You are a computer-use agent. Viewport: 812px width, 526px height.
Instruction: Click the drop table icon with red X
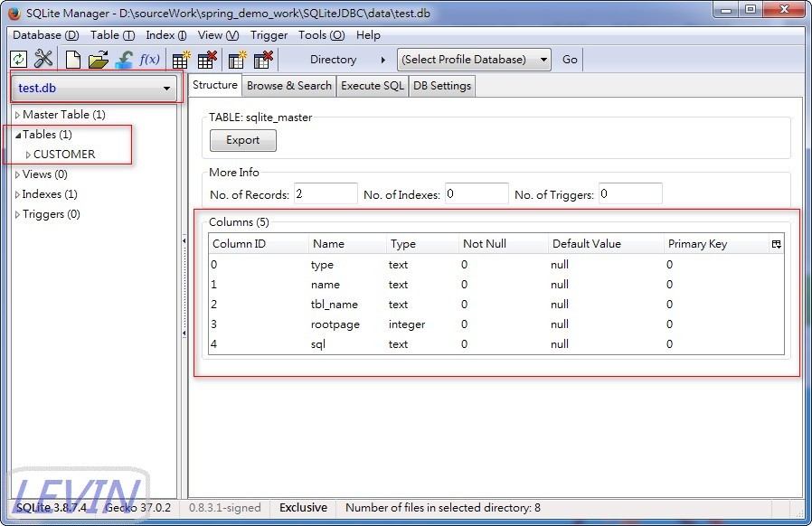[x=206, y=59]
